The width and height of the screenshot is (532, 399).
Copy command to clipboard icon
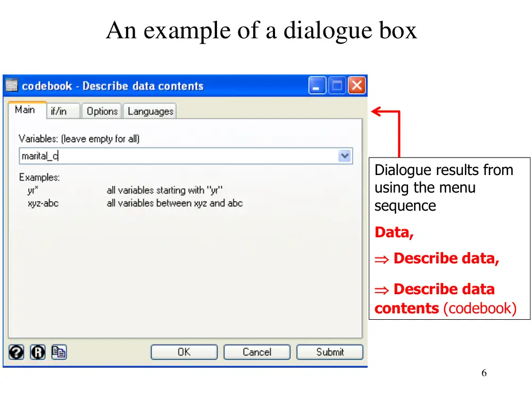[59, 352]
